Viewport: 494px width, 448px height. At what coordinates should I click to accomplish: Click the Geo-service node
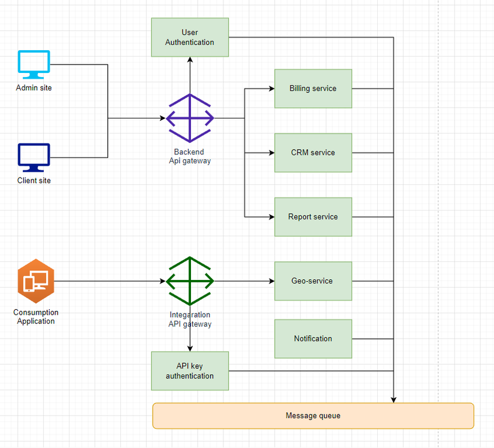tap(313, 281)
